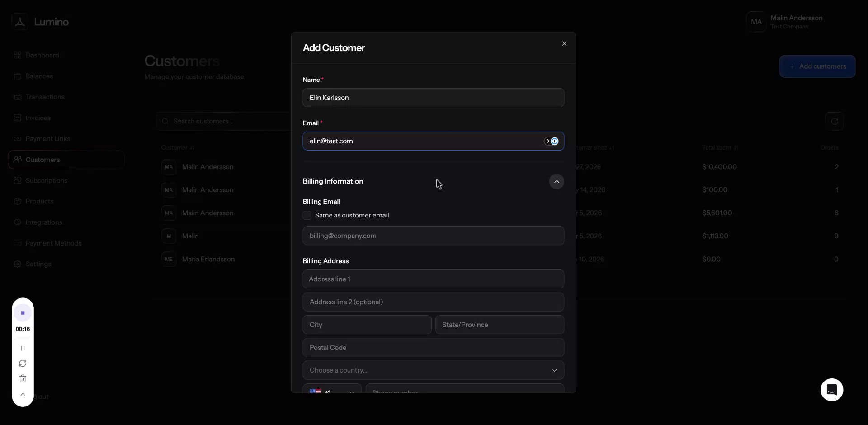Stop the screen recording
The width and height of the screenshot is (868, 425).
click(x=23, y=313)
